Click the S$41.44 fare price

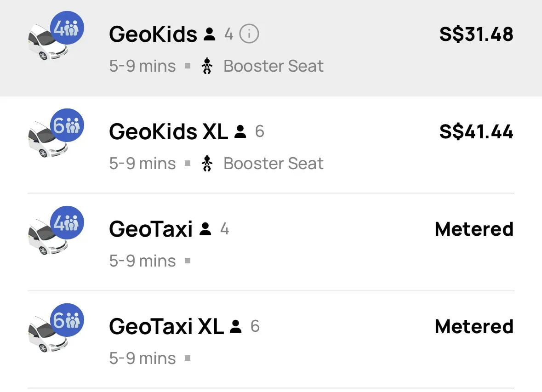[x=476, y=132]
